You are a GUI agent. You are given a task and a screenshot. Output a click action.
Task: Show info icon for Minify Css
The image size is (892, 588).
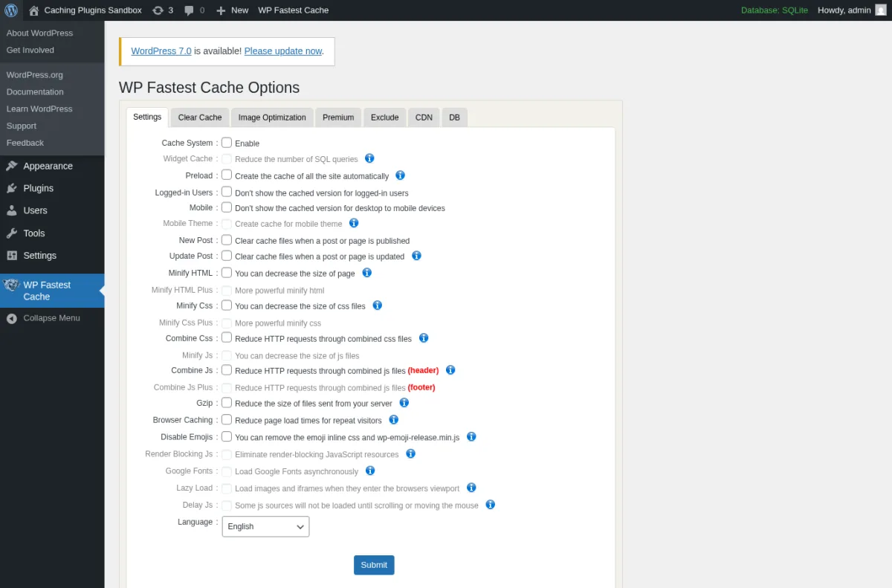[377, 306]
